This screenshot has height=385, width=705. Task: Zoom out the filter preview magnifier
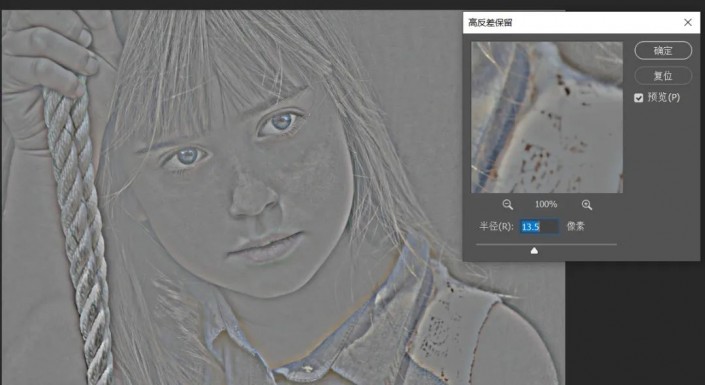pos(508,205)
